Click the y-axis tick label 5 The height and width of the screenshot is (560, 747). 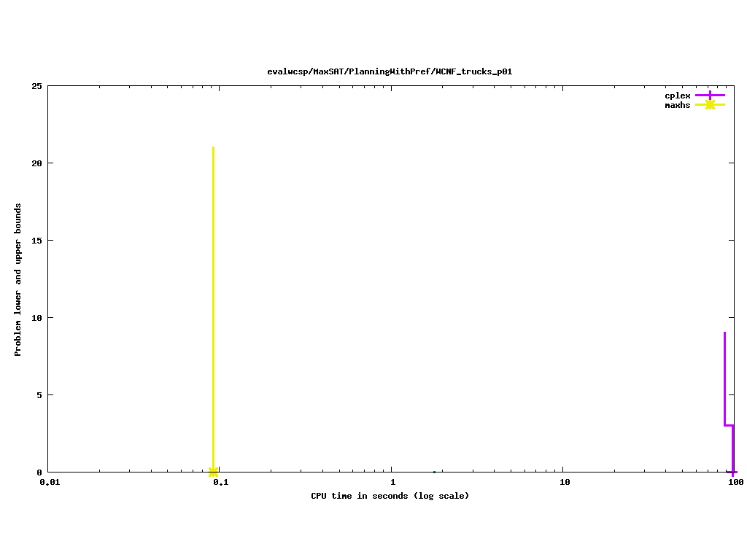(38, 395)
